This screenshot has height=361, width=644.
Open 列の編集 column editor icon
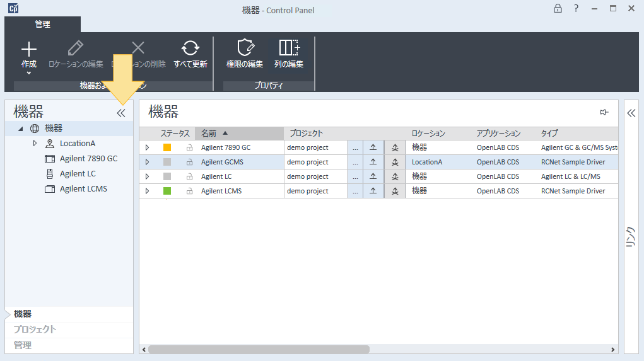pos(289,48)
